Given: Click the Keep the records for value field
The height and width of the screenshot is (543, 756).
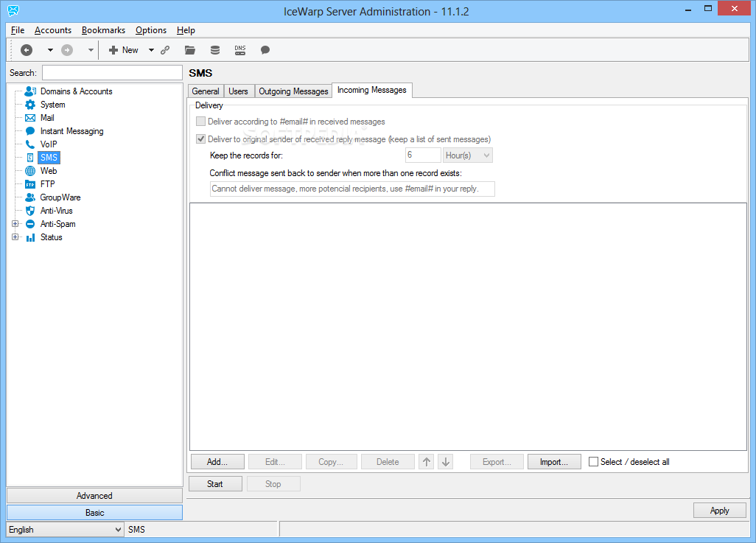Looking at the screenshot, I should coord(423,155).
